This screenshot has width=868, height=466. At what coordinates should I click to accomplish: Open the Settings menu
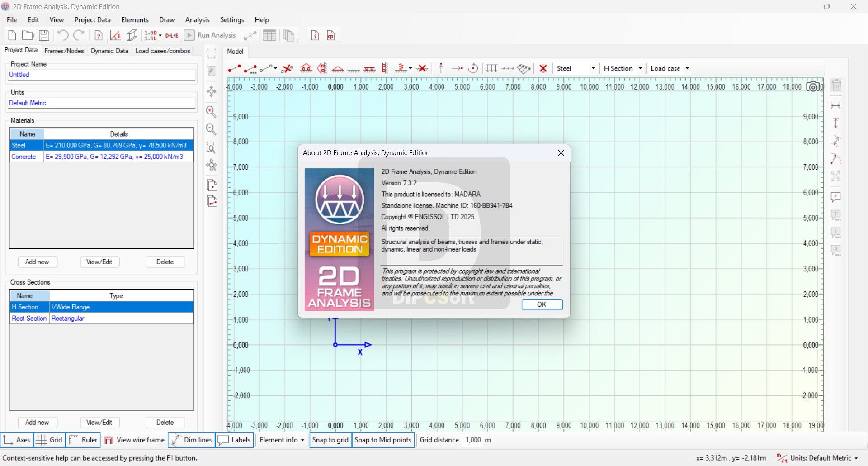[x=232, y=20]
